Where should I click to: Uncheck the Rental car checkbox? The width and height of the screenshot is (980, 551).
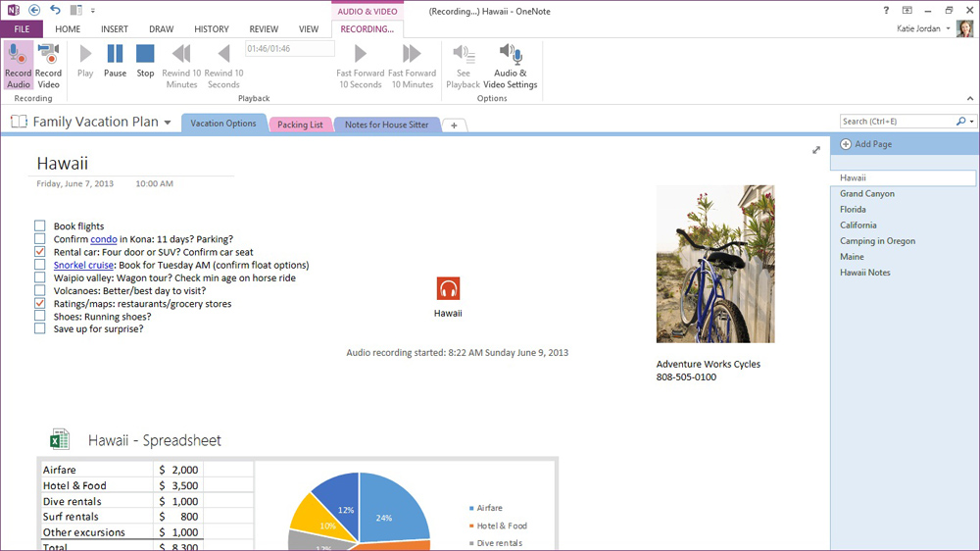coord(40,251)
